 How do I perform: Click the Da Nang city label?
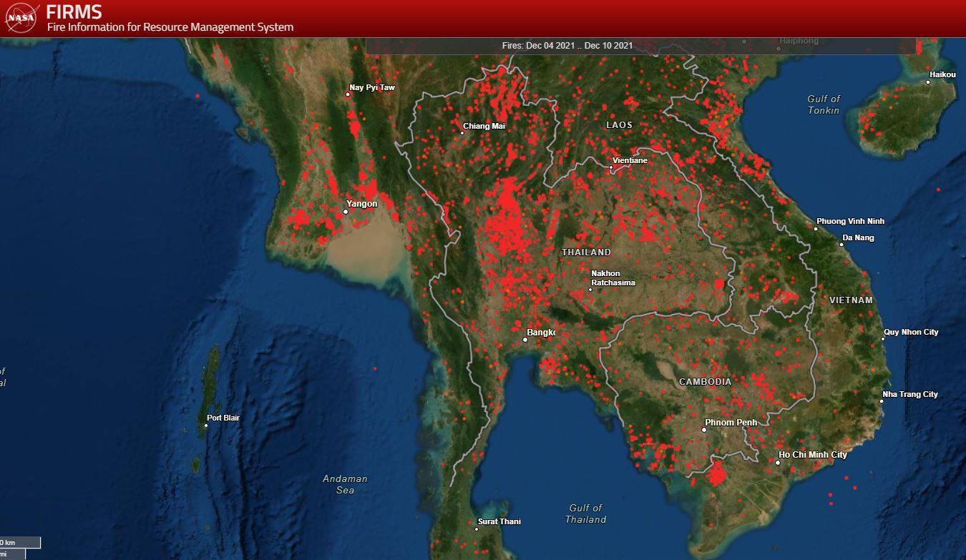pos(858,238)
